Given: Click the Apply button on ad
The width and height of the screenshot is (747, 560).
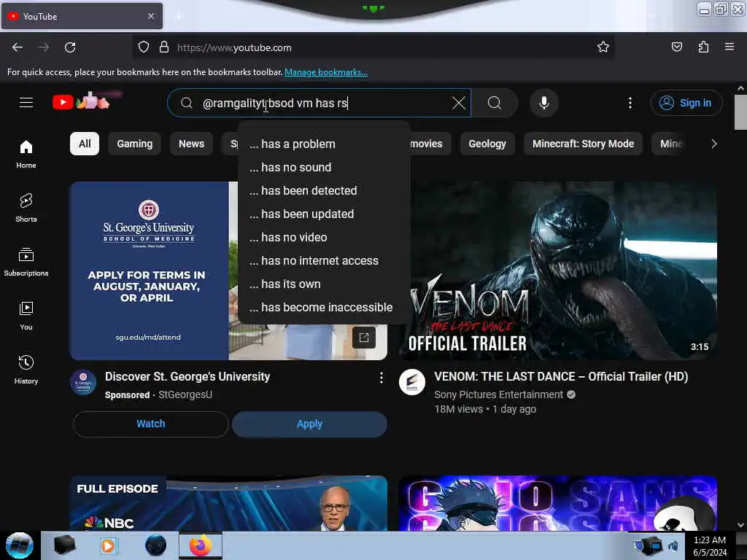Looking at the screenshot, I should click(x=309, y=424).
